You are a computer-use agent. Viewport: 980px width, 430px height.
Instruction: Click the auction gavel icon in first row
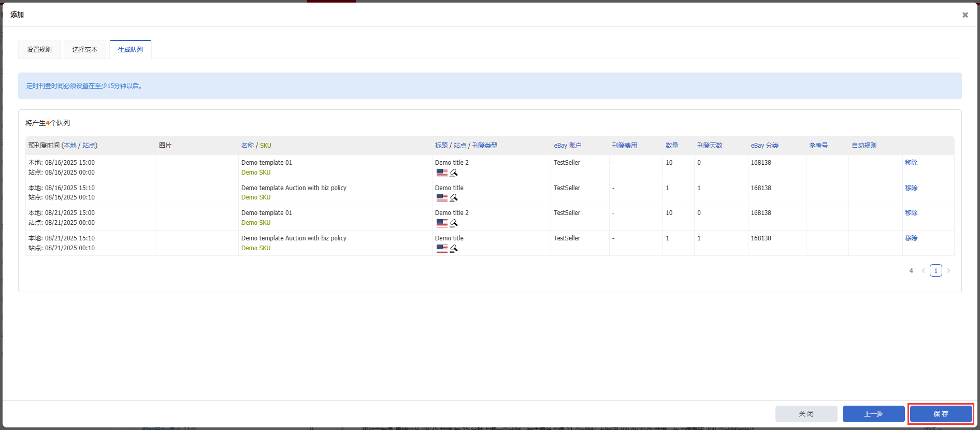pos(454,173)
